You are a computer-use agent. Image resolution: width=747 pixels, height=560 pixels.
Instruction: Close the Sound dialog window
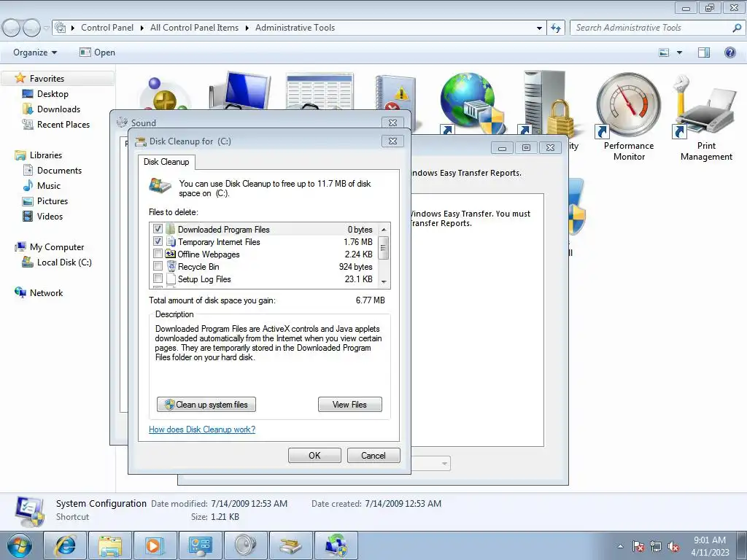pyautogui.click(x=392, y=122)
